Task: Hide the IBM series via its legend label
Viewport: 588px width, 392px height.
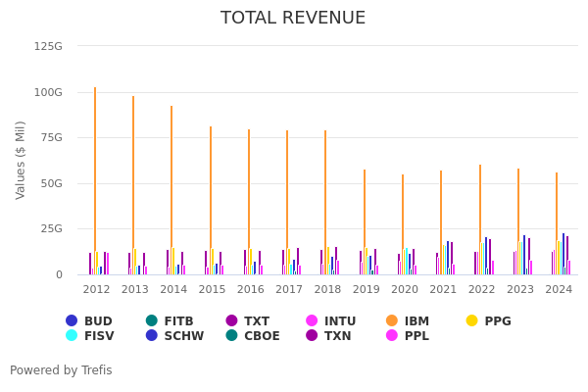Action: (x=416, y=321)
